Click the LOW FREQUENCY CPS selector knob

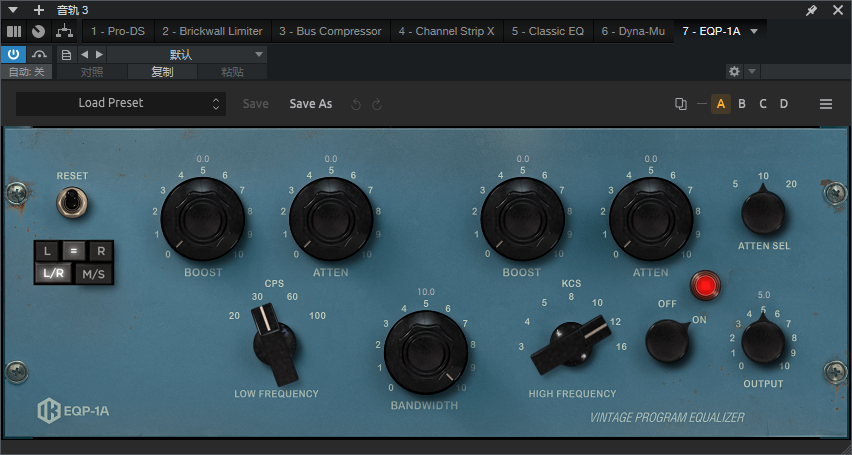pyautogui.click(x=275, y=344)
